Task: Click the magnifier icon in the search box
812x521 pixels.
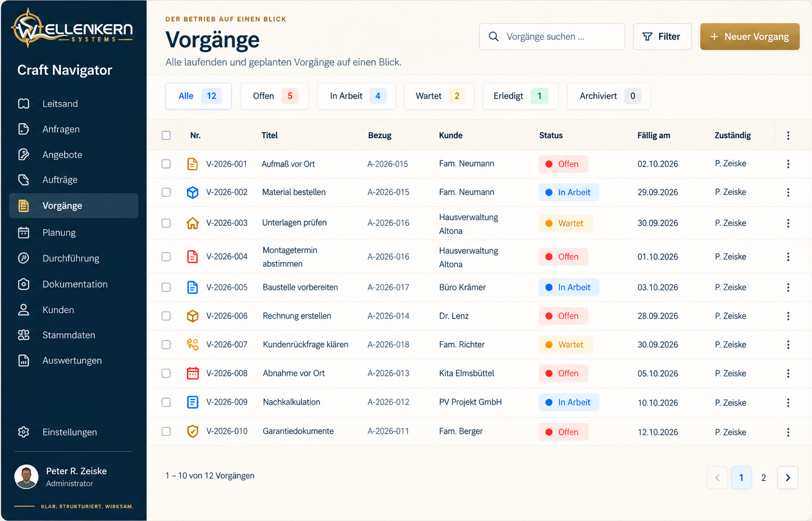Action: point(494,36)
